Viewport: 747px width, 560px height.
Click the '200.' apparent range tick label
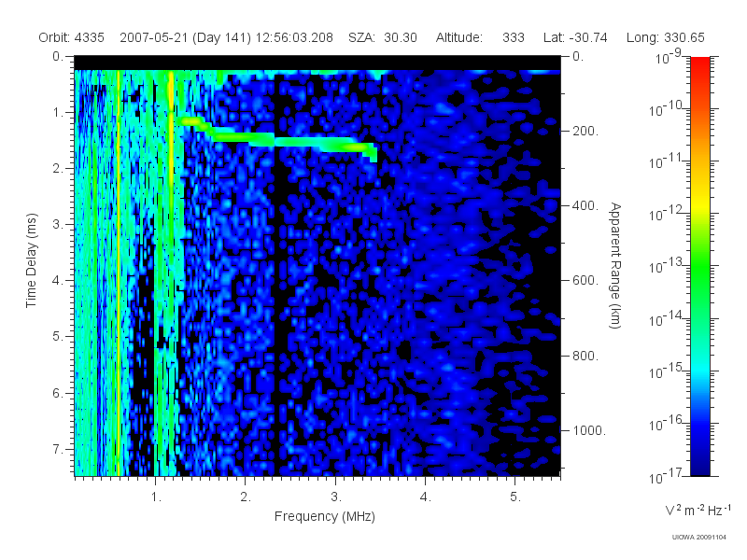pyautogui.click(x=585, y=131)
